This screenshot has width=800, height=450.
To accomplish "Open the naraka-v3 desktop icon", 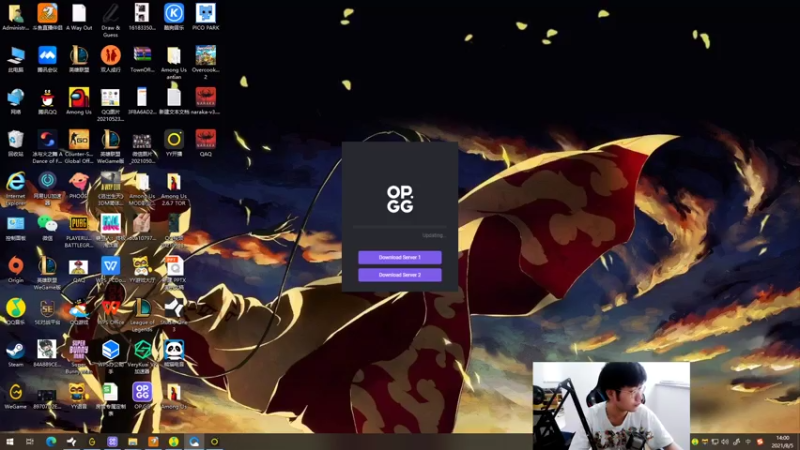I will pos(206,101).
